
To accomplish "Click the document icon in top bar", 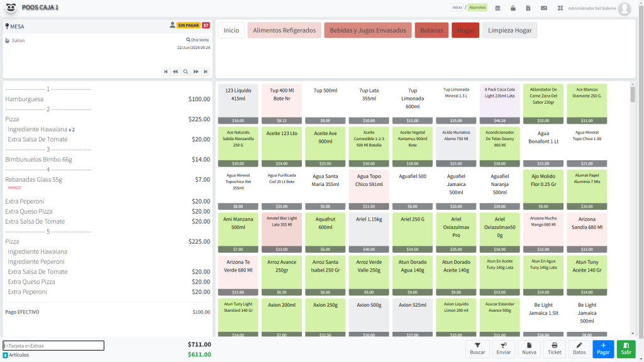I will 528,8.
